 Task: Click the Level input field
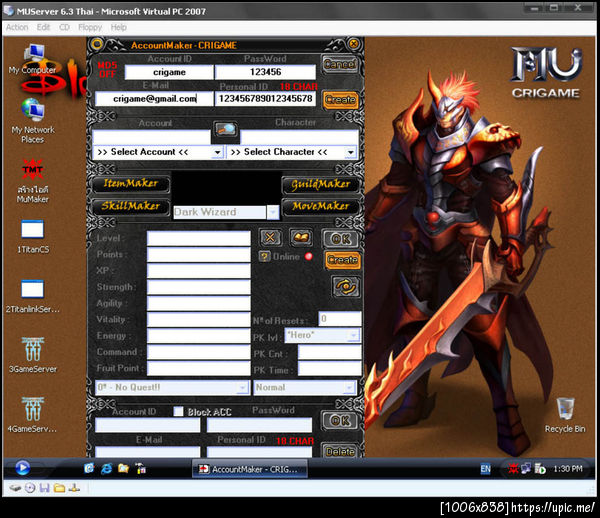[x=199, y=238]
